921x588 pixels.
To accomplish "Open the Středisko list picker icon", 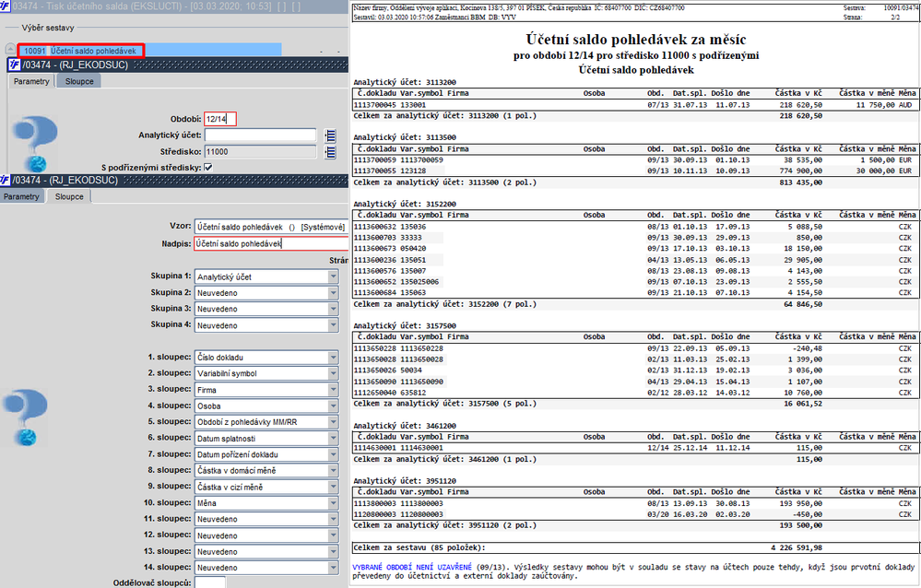I will coord(330,152).
